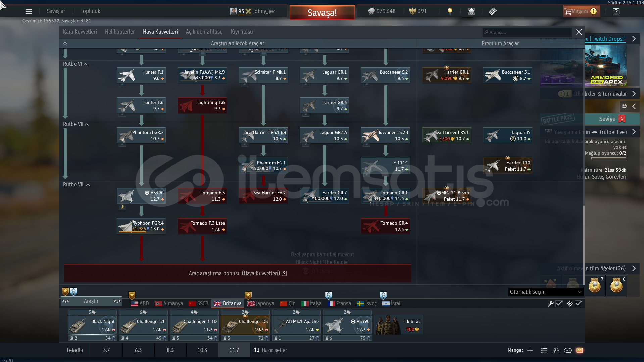644x362 pixels.
Task: Click the lightbulb icon in top bar
Action: (x=450, y=11)
